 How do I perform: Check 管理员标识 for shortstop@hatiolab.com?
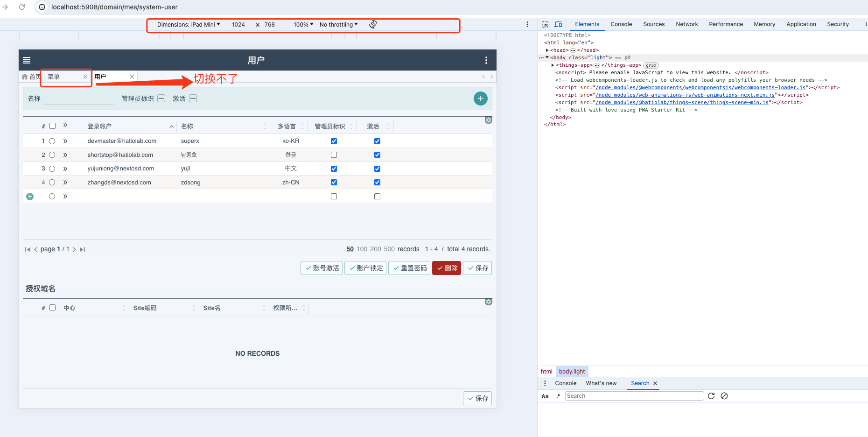pos(334,155)
